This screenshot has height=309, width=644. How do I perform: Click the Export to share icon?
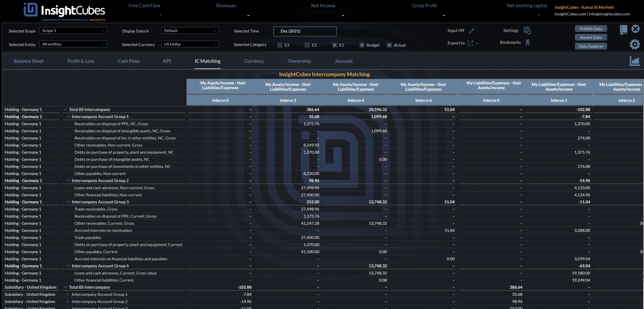pos(471,43)
